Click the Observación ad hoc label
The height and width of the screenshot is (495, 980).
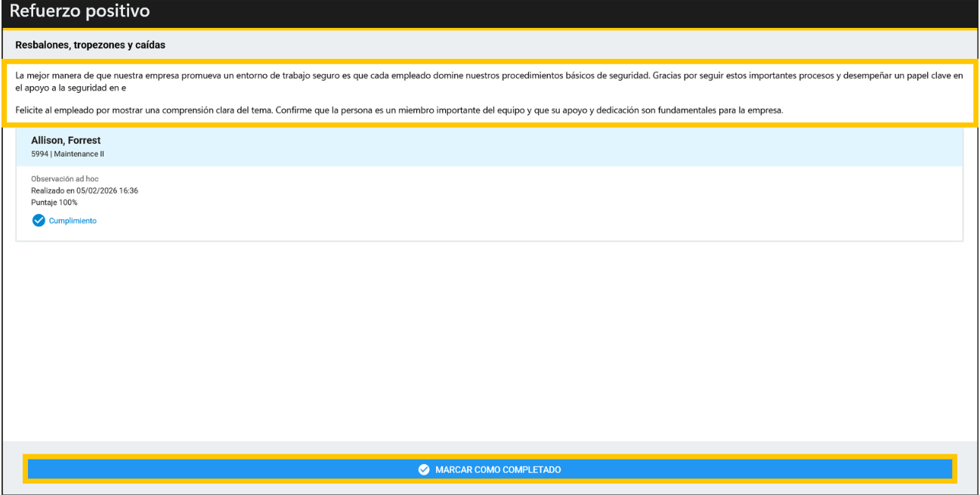65,179
